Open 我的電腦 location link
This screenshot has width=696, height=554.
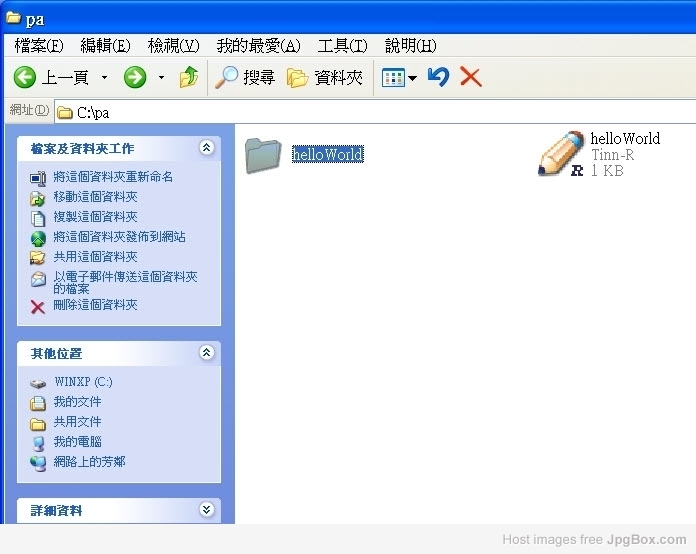coord(77,442)
